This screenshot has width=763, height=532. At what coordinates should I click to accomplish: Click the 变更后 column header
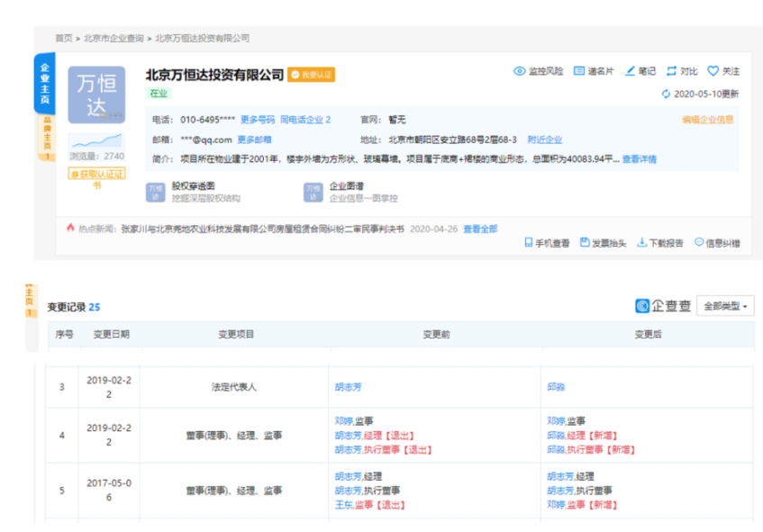coord(648,335)
